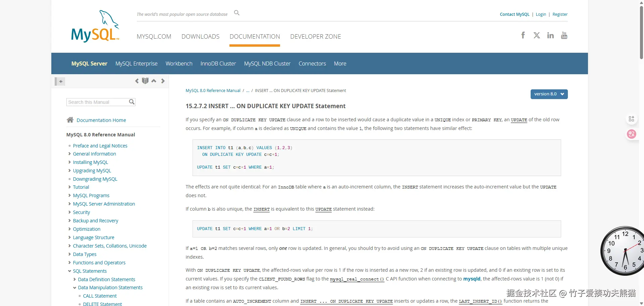This screenshot has height=306, width=644.
Task: Switch to the MySQL Server tab
Action: point(89,63)
